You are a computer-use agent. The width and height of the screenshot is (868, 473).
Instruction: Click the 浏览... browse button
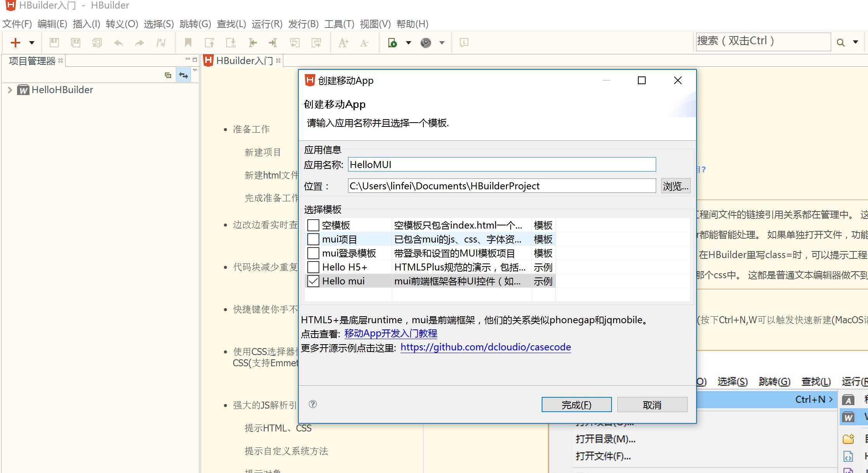(676, 186)
